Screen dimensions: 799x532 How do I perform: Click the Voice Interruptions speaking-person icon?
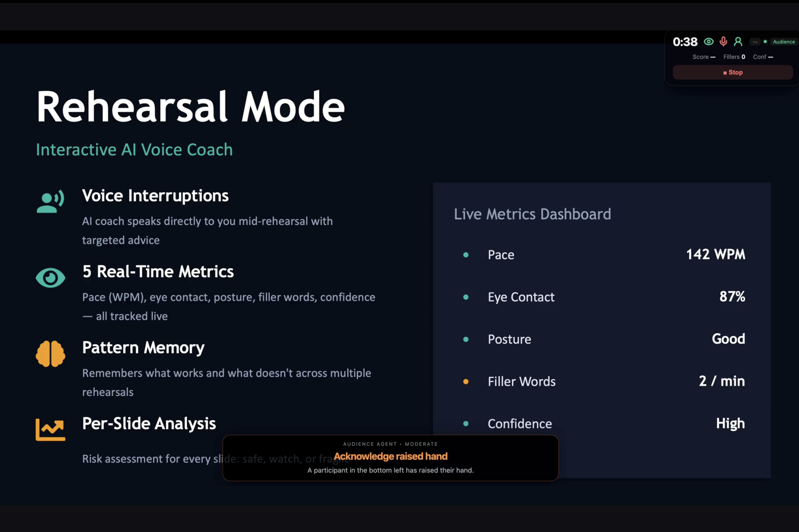[50, 201]
